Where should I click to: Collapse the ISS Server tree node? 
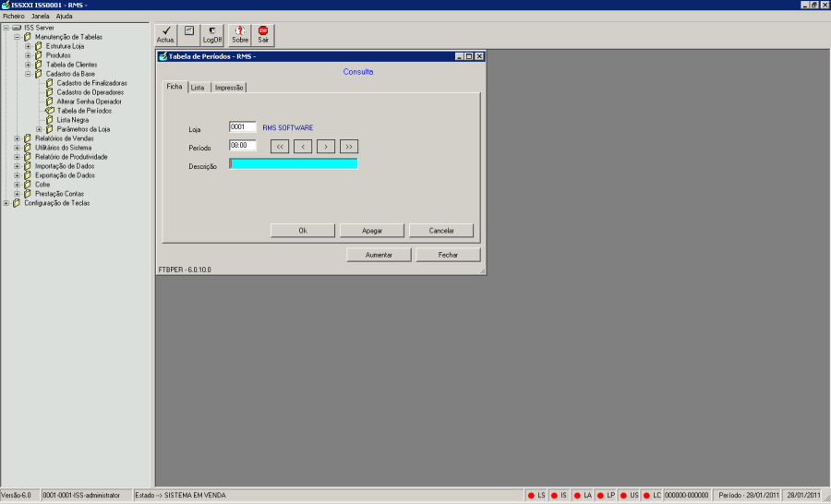(x=6, y=28)
